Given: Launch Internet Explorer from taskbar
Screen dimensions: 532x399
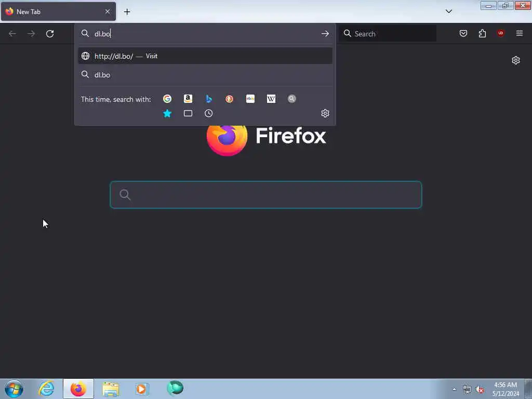Looking at the screenshot, I should pyautogui.click(x=46, y=389).
